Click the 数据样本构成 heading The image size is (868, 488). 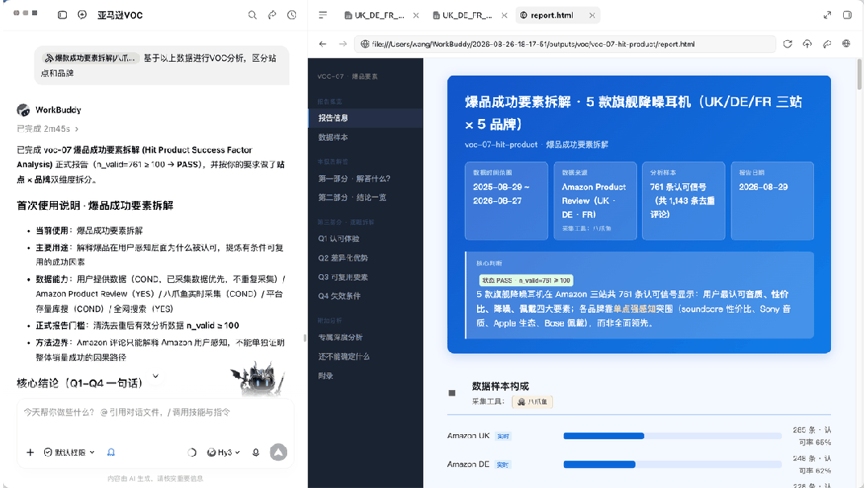(500, 386)
